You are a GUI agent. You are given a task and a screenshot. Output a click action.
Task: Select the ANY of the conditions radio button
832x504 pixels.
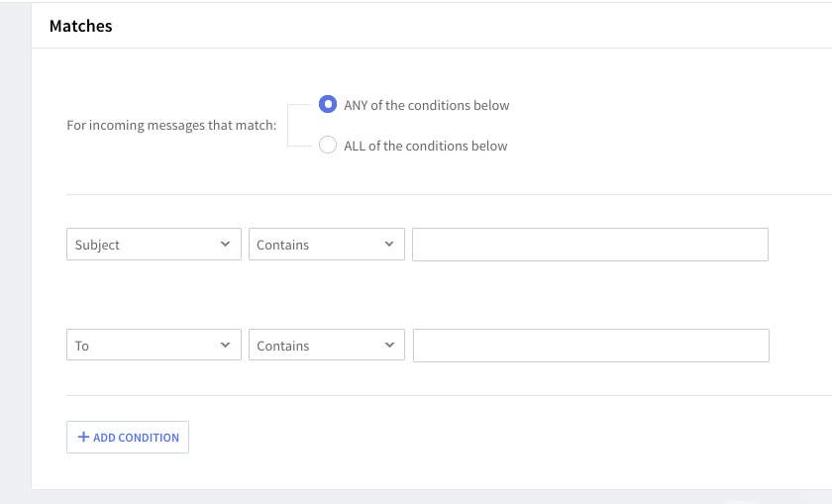328,105
